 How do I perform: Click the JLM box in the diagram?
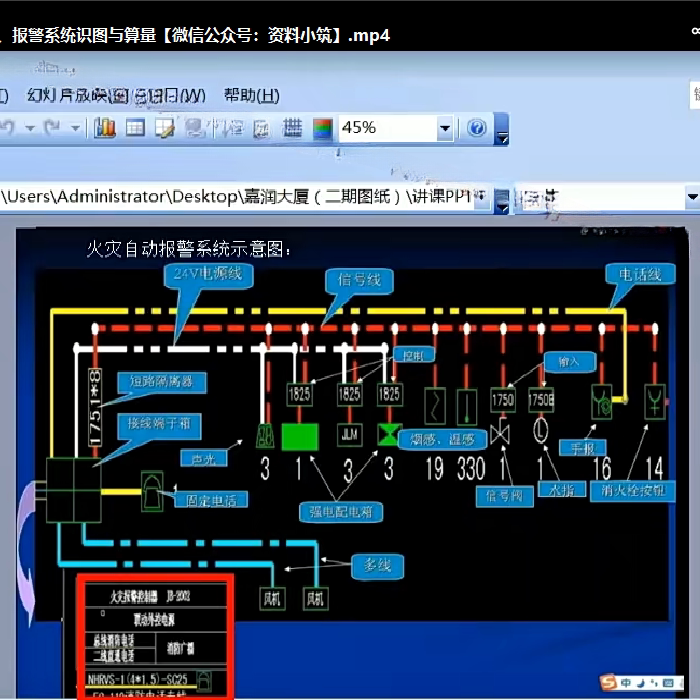[350, 434]
